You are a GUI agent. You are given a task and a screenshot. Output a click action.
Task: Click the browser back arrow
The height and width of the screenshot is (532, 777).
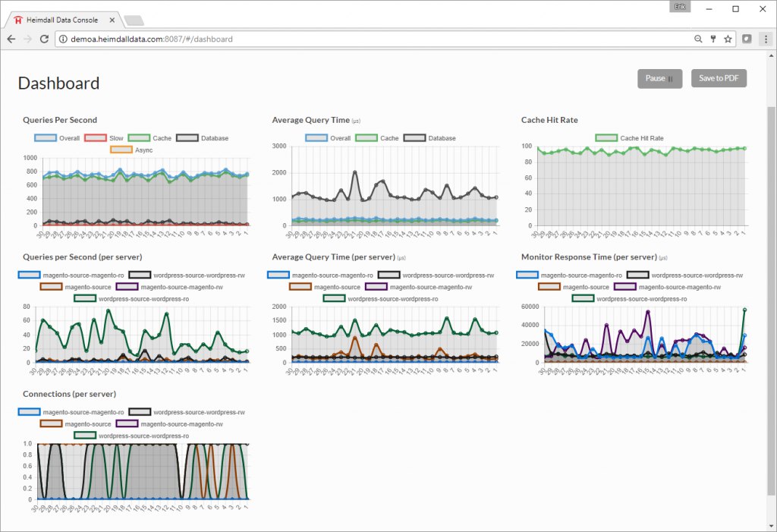(11, 39)
